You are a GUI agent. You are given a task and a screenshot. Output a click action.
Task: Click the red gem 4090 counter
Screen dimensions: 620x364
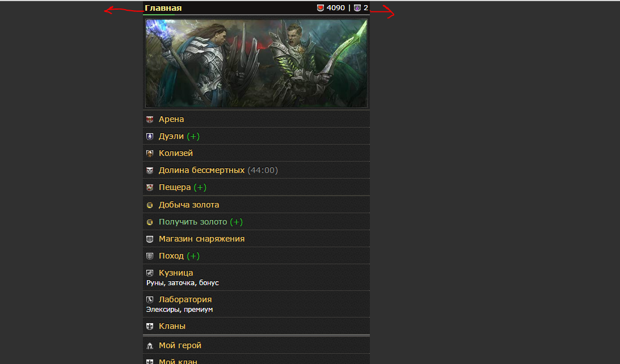coord(331,8)
